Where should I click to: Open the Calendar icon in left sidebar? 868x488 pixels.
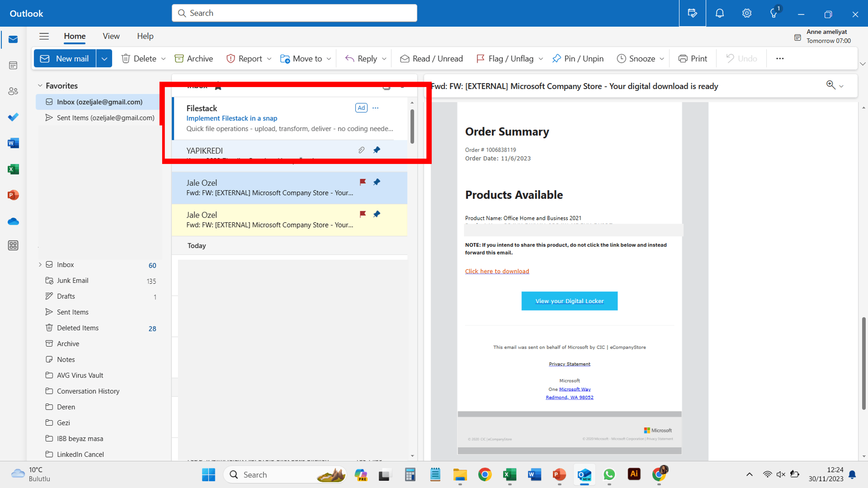pyautogui.click(x=13, y=65)
